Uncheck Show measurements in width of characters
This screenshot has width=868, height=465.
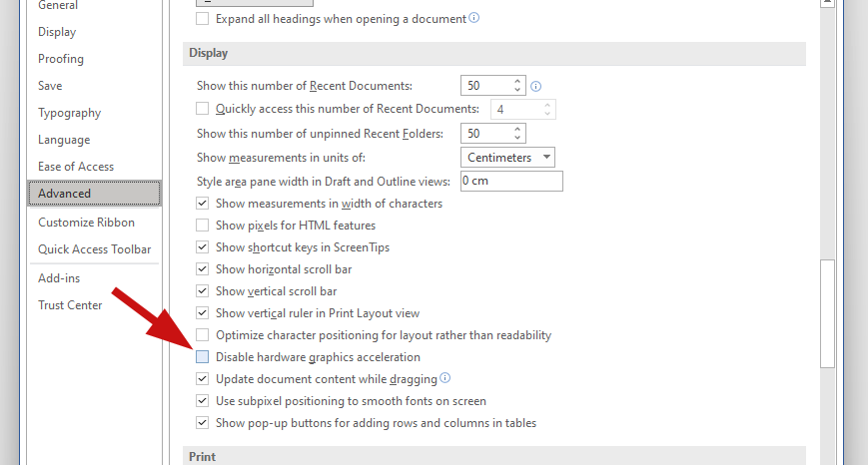point(202,203)
